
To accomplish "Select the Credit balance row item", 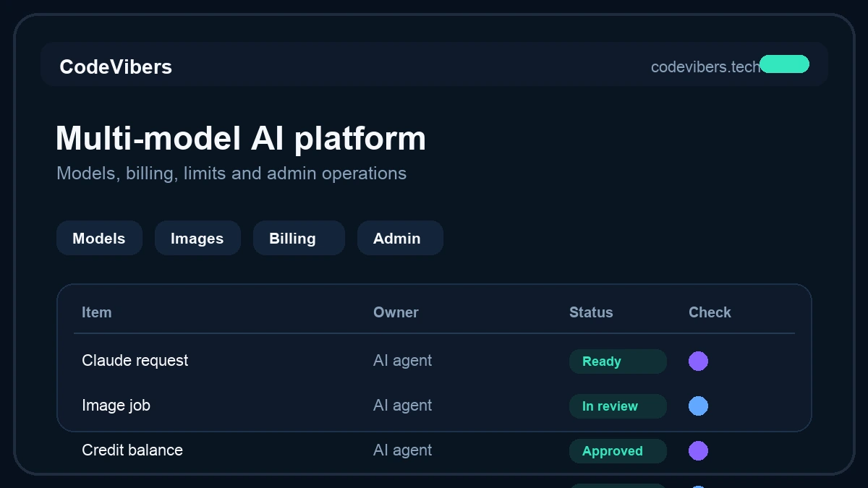I will tap(132, 450).
